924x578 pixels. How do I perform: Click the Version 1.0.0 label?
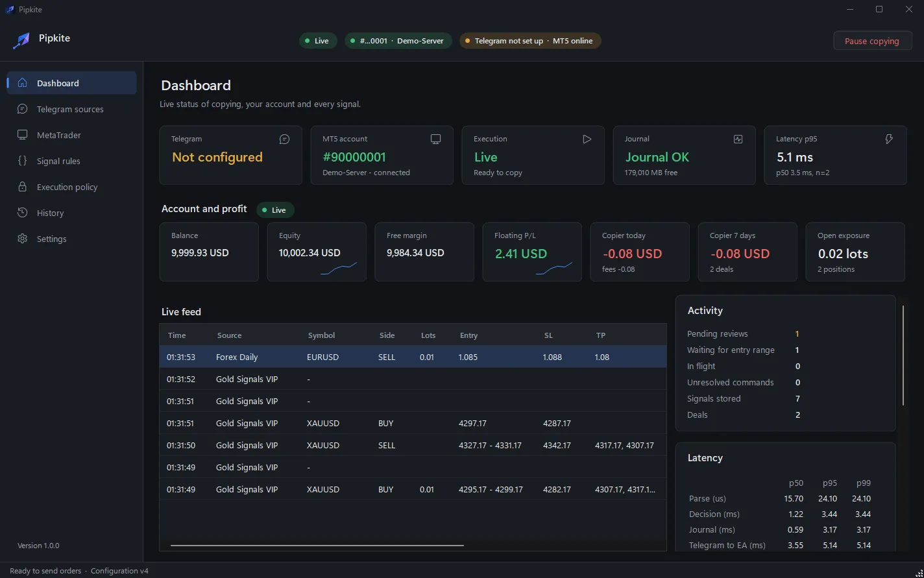pos(38,546)
